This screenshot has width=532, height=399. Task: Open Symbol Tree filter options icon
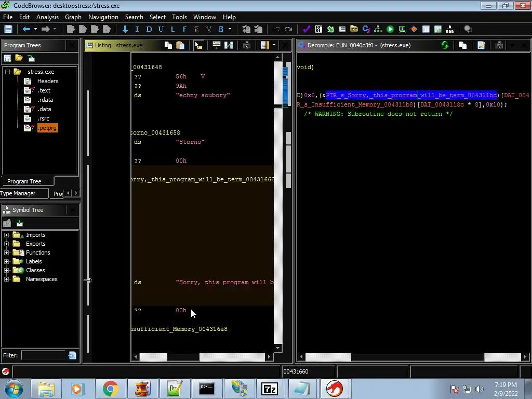click(72, 355)
